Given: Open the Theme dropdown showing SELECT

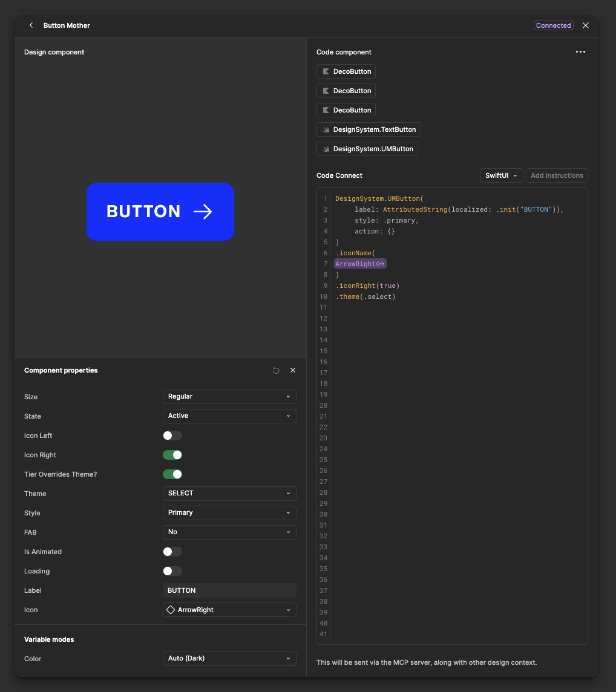Looking at the screenshot, I should tap(229, 494).
